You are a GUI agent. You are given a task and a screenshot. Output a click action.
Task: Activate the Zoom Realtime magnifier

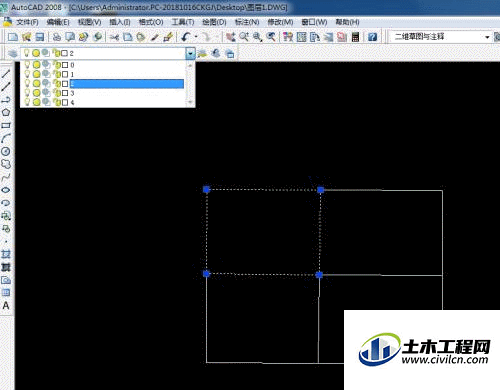244,37
